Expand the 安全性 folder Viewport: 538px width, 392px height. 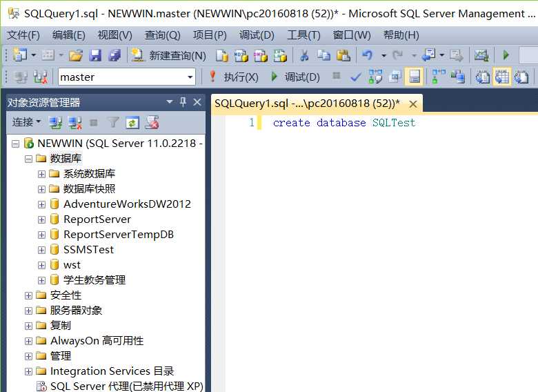tap(28, 295)
